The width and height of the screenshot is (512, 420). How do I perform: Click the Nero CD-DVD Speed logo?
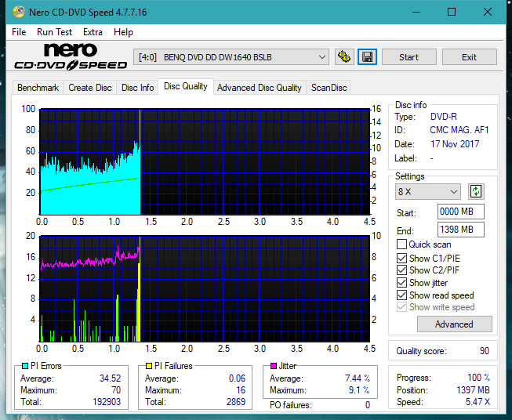(x=71, y=56)
